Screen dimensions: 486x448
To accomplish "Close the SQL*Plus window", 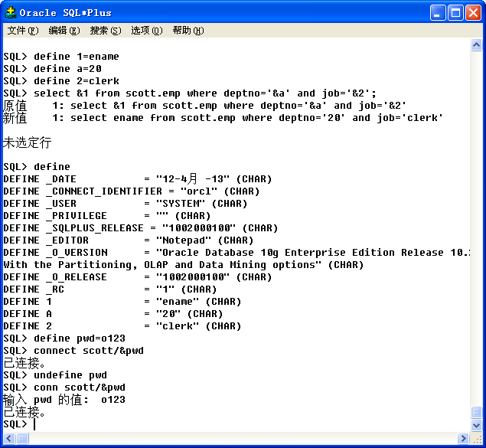I will (473, 13).
